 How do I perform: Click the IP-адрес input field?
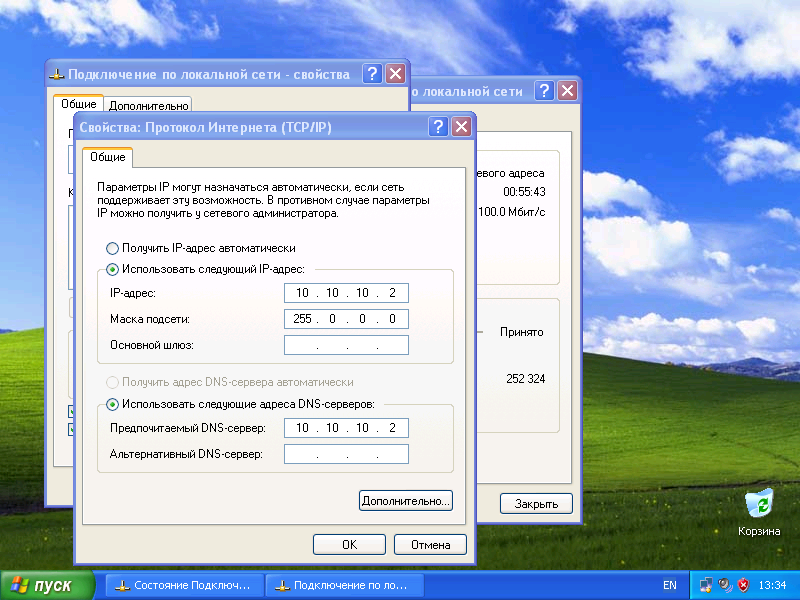[346, 293]
